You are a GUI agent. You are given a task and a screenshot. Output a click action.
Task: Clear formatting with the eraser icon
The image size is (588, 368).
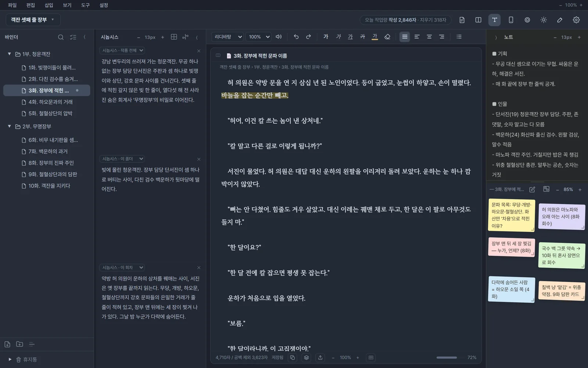[387, 37]
